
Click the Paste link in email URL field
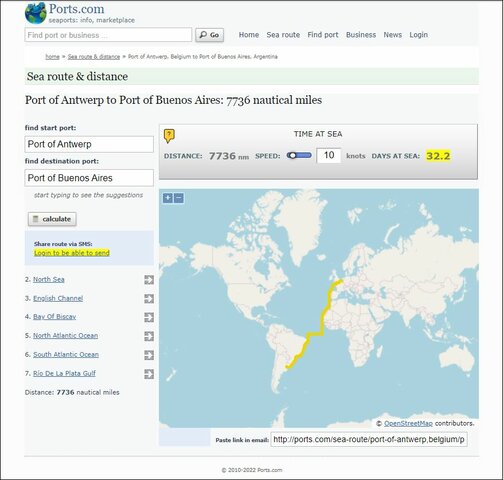pyautogui.click(x=369, y=440)
